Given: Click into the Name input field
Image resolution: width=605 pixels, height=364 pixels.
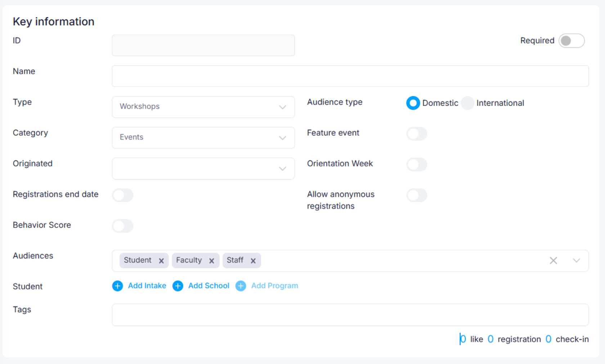Looking at the screenshot, I should click(x=350, y=76).
